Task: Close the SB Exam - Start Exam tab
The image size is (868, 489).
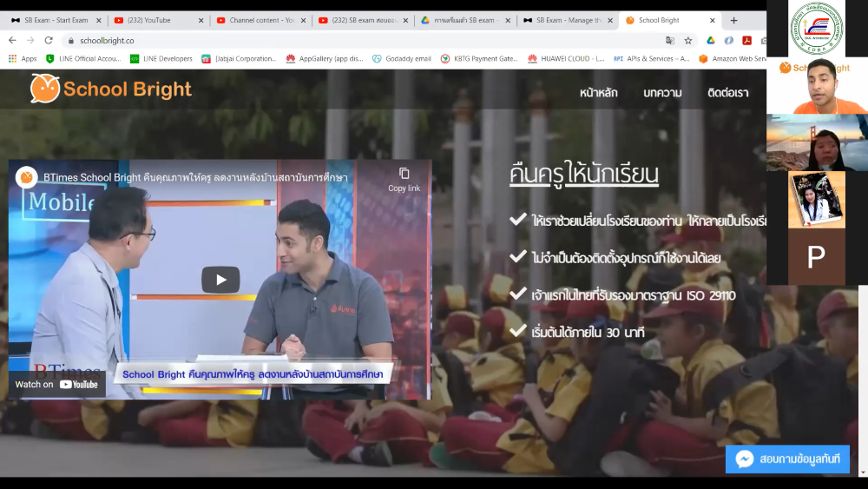Action: pyautogui.click(x=99, y=21)
